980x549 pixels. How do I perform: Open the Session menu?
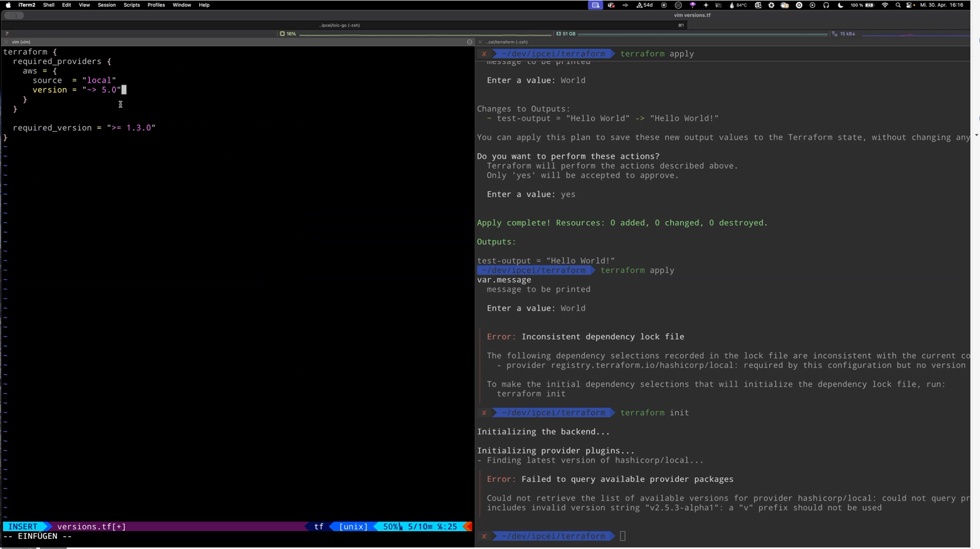(107, 5)
